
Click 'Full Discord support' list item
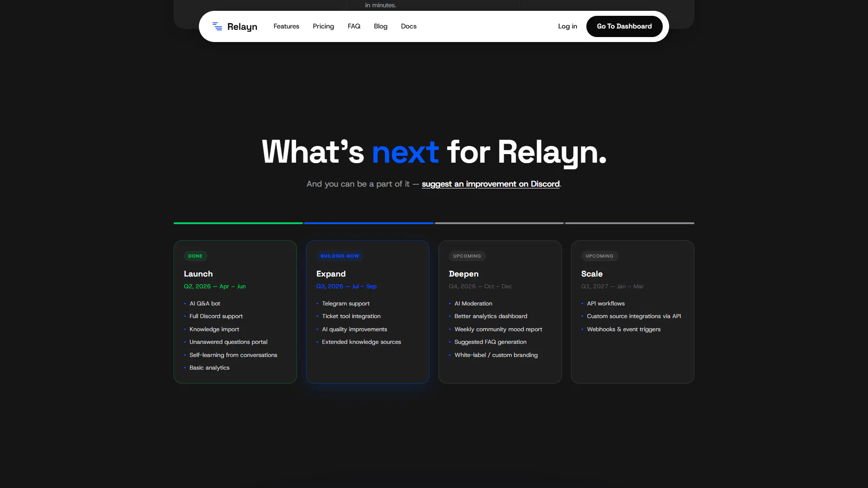216,316
